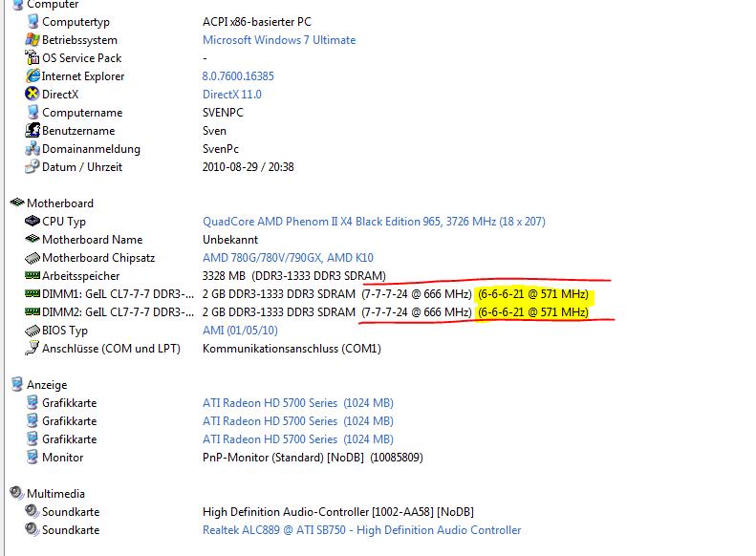Click the Monitor row icon

(x=32, y=457)
